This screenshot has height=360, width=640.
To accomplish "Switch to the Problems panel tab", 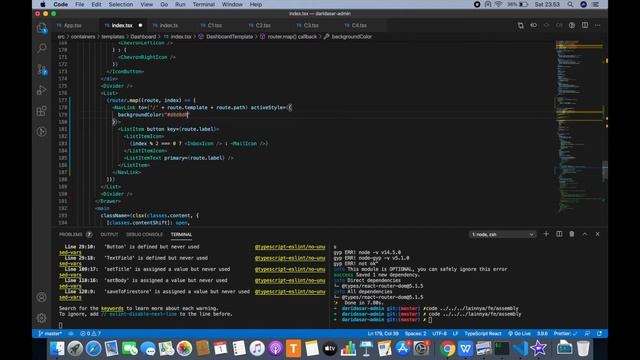I will click(x=71, y=234).
